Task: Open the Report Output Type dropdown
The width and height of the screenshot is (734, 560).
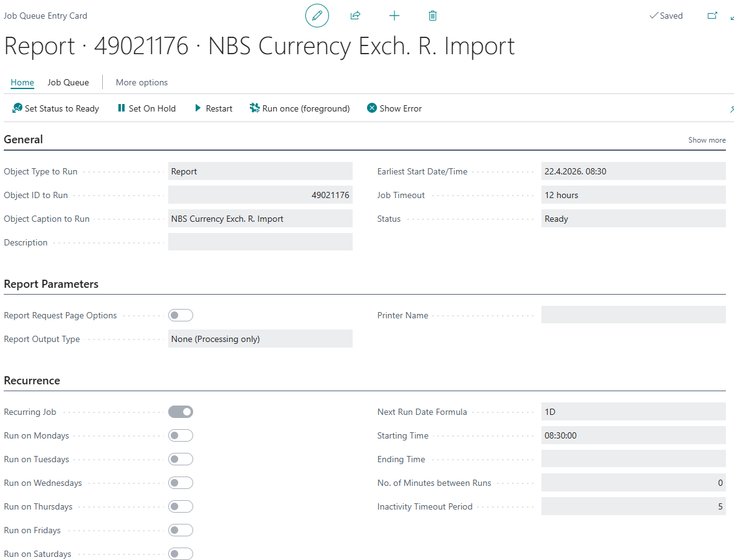Action: tap(260, 339)
